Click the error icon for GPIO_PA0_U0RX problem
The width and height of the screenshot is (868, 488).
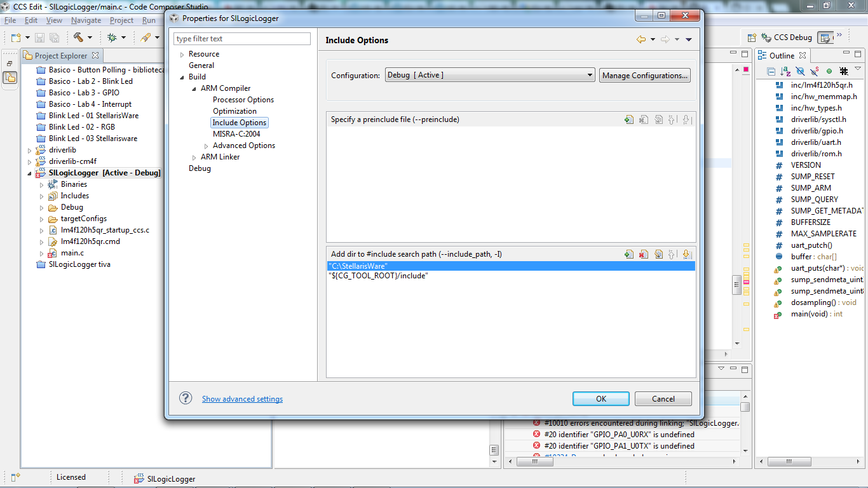click(537, 435)
